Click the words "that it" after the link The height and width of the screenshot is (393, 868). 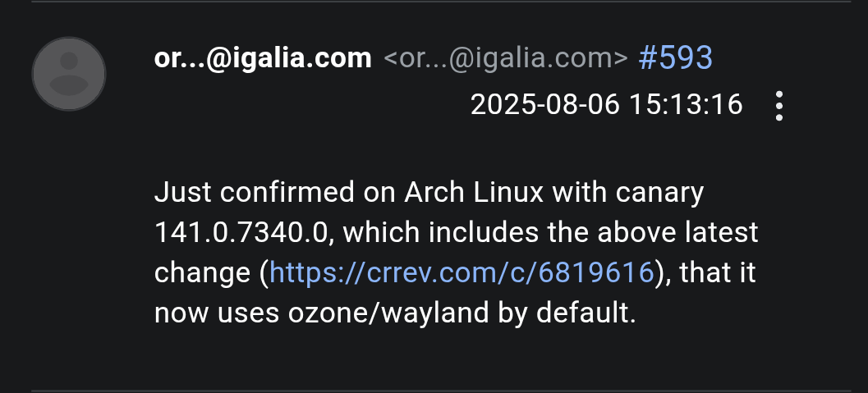(x=718, y=273)
